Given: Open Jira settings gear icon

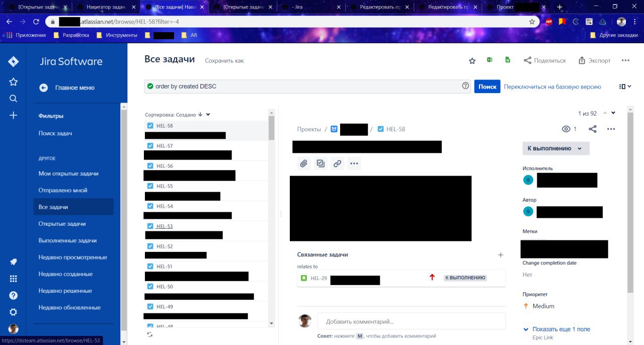Looking at the screenshot, I should (x=14, y=312).
